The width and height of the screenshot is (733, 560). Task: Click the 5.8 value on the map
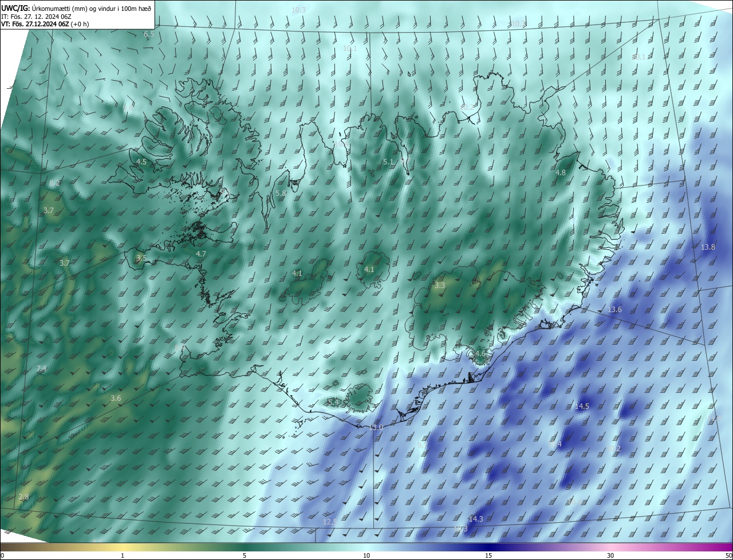(x=281, y=194)
